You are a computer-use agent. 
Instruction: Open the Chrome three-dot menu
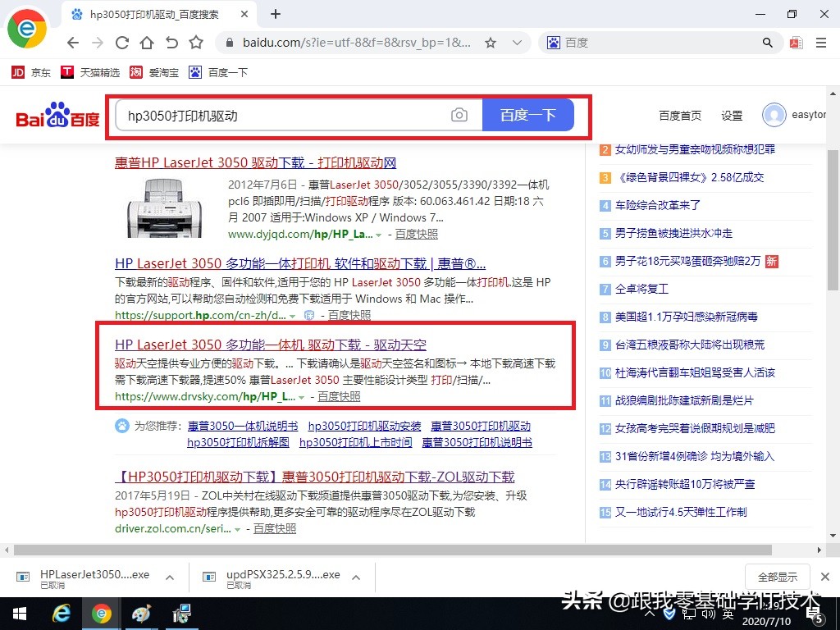[x=819, y=42]
